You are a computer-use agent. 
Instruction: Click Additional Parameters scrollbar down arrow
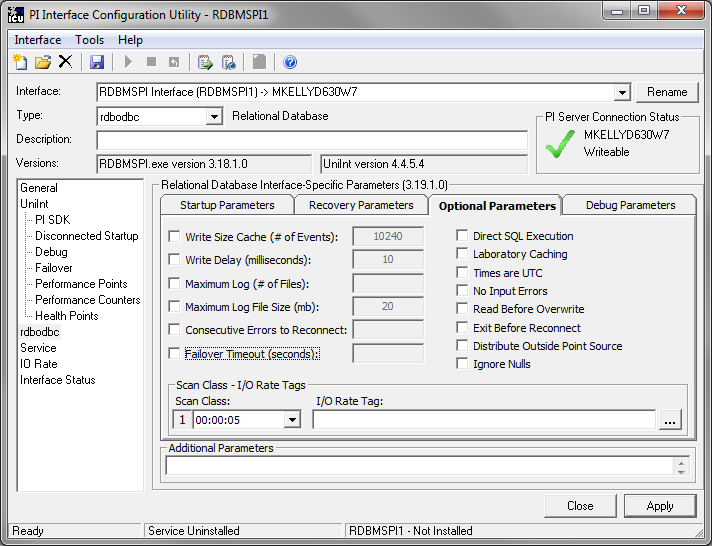(x=681, y=471)
